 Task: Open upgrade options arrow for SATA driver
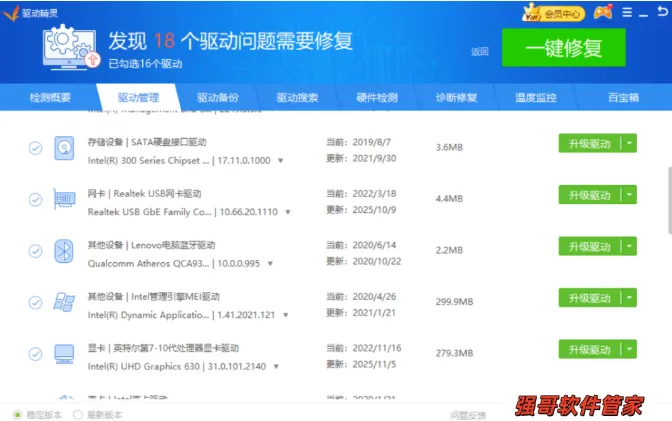tap(629, 144)
